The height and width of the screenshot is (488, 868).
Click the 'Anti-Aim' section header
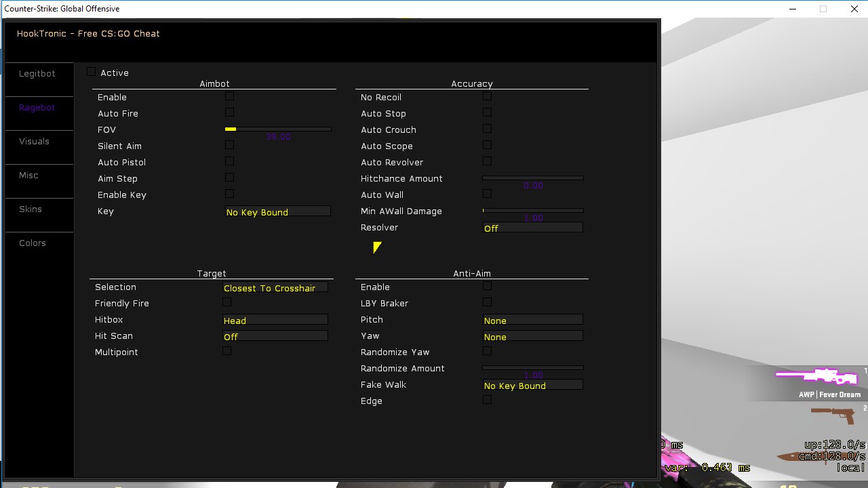pos(472,273)
